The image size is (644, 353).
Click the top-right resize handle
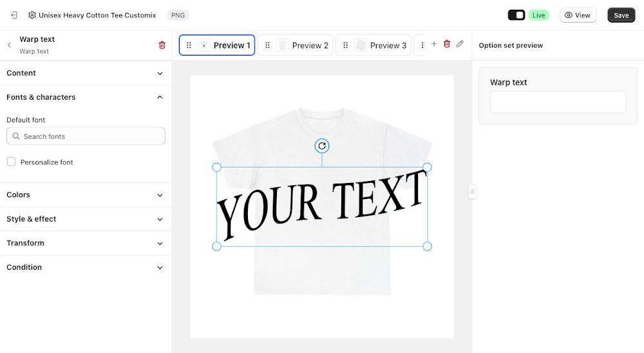tap(427, 167)
